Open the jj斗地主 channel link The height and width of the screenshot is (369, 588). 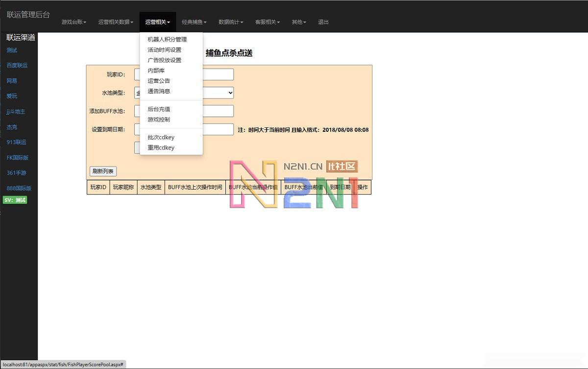pyautogui.click(x=16, y=112)
